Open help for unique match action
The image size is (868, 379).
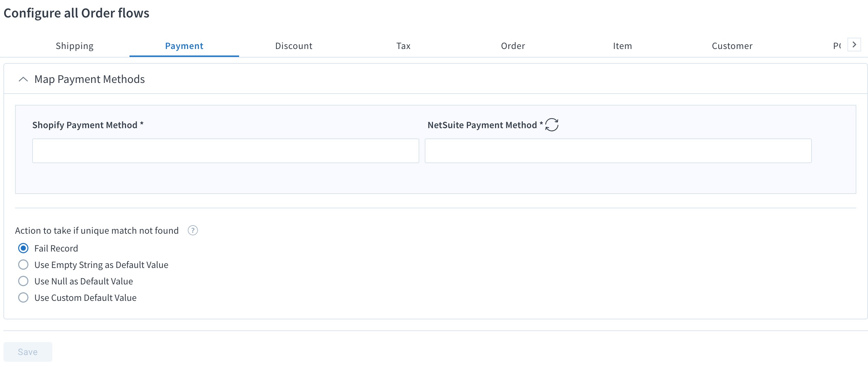(193, 230)
